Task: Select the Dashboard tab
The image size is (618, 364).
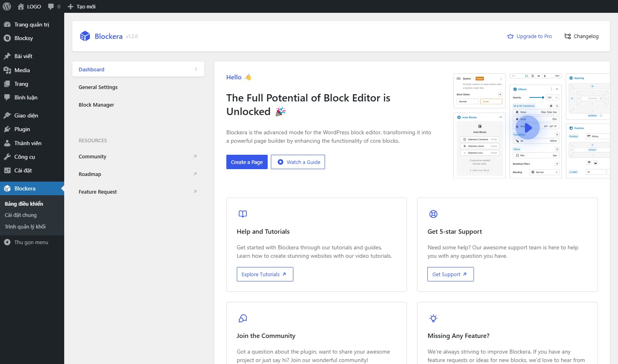Action: pos(138,69)
